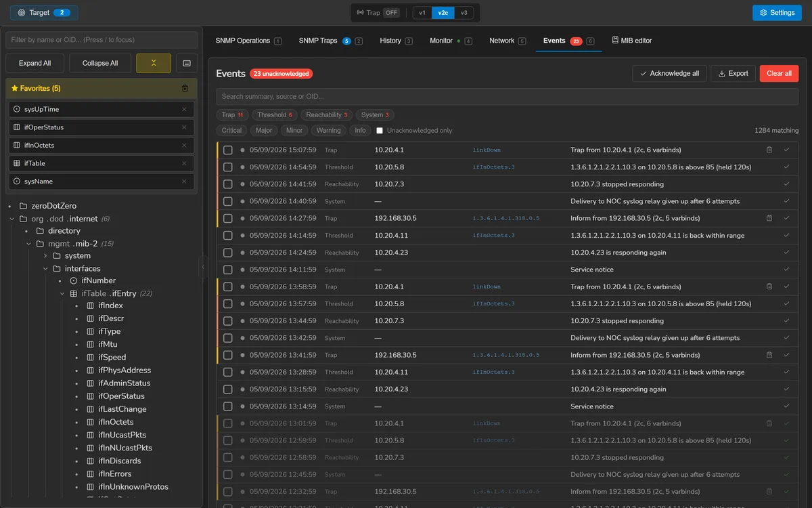Open the Target selector button
Viewport: 812px width, 508px height.
tap(44, 13)
